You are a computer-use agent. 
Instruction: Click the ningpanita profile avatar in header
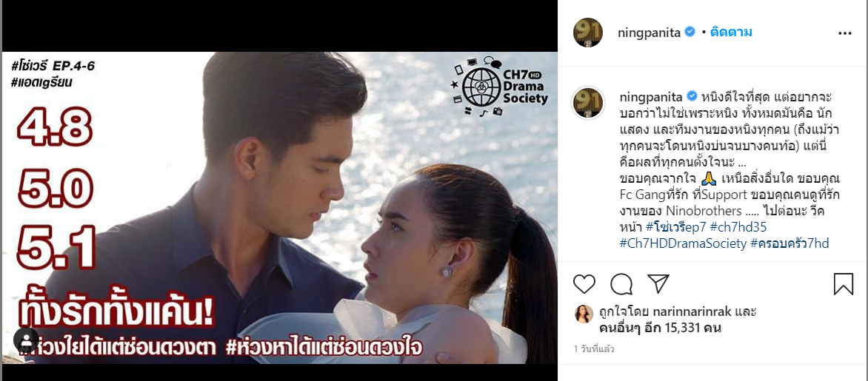(588, 32)
